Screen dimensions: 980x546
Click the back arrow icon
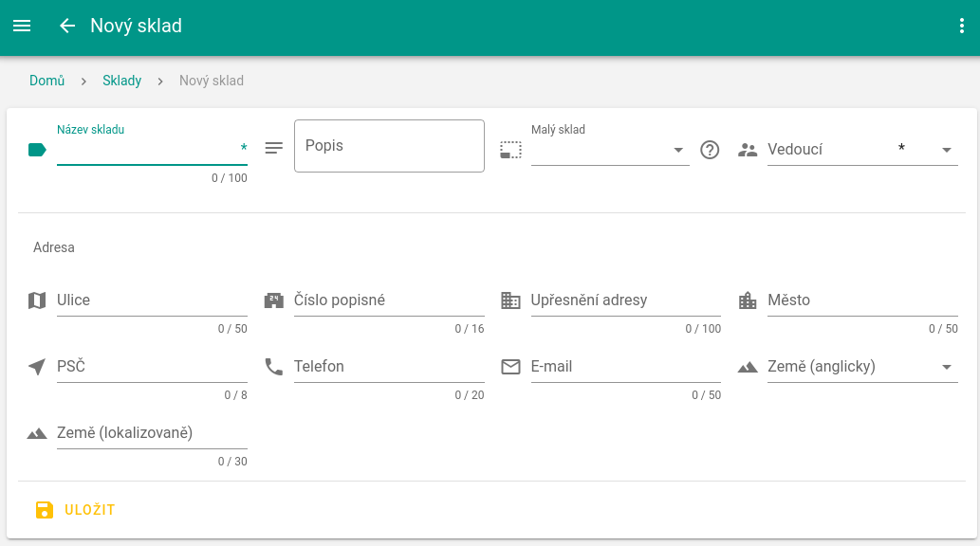66,27
